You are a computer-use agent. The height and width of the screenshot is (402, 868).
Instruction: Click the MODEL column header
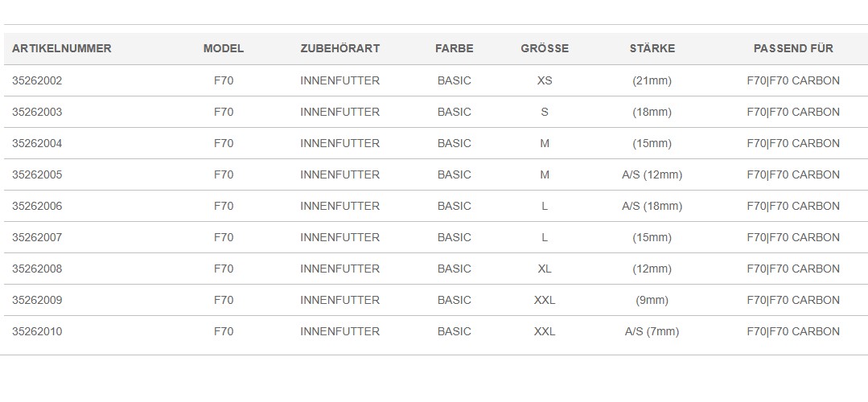click(x=224, y=49)
